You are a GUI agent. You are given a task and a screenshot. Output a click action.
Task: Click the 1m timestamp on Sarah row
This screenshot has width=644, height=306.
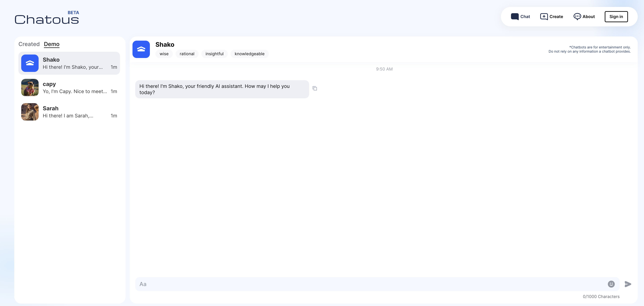pyautogui.click(x=114, y=116)
